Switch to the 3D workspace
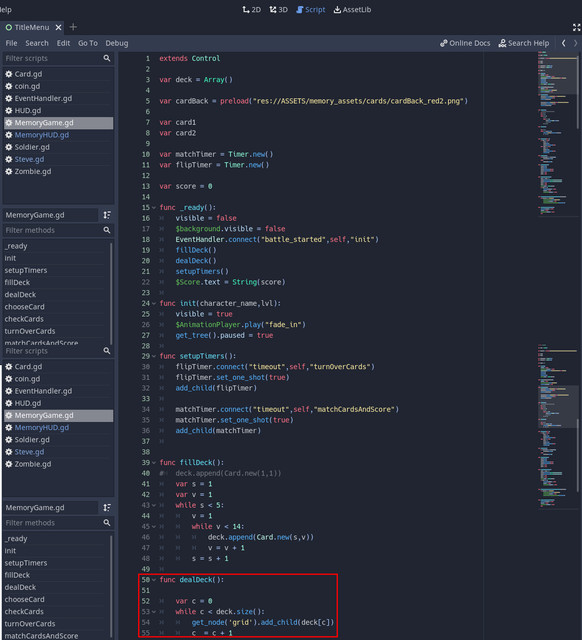 pyautogui.click(x=278, y=9)
